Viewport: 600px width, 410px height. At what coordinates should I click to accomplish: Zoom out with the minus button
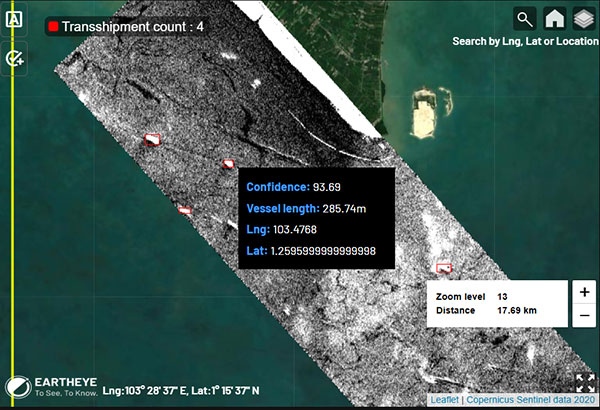[x=584, y=316]
